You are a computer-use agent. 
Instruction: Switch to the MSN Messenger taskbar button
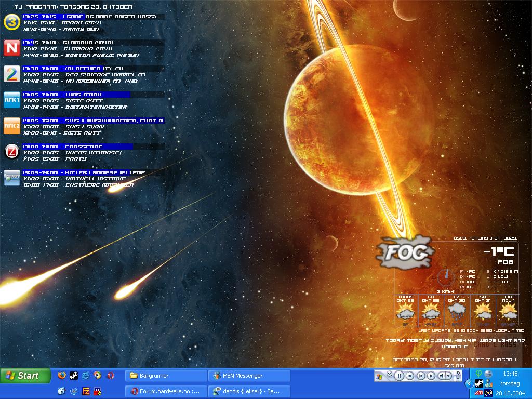click(249, 376)
